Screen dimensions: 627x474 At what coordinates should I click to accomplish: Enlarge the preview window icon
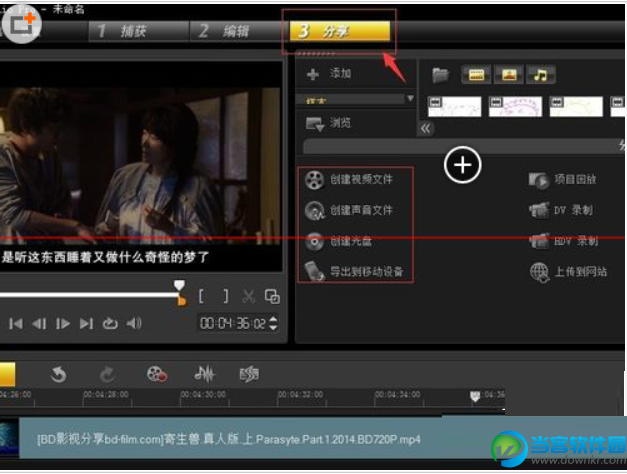click(272, 296)
